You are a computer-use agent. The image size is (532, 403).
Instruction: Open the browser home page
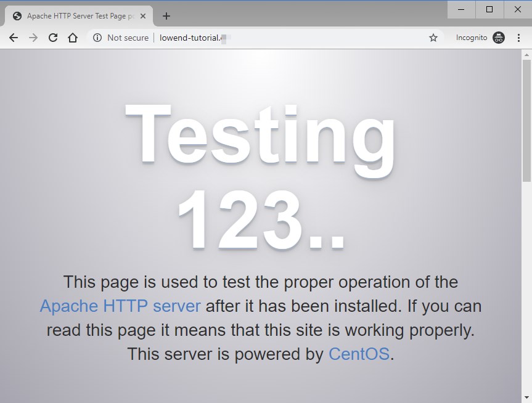(x=73, y=38)
